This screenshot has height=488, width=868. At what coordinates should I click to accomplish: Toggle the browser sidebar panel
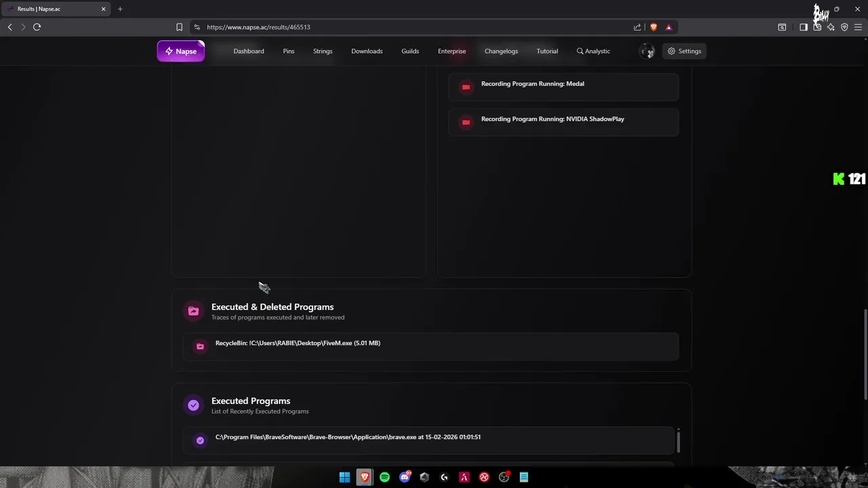[804, 27]
